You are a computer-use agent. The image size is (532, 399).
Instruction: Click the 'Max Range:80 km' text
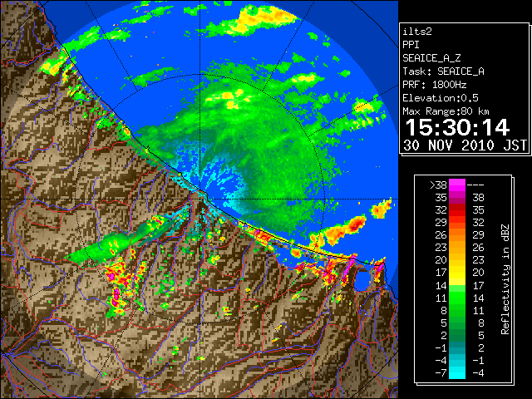point(446,111)
